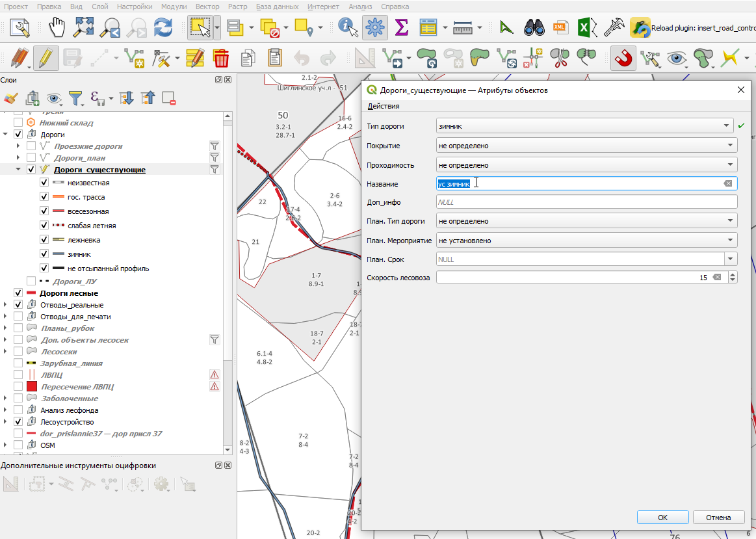The height and width of the screenshot is (539, 756).
Task: Enable snapping with the red magnet icon
Action: tap(623, 59)
